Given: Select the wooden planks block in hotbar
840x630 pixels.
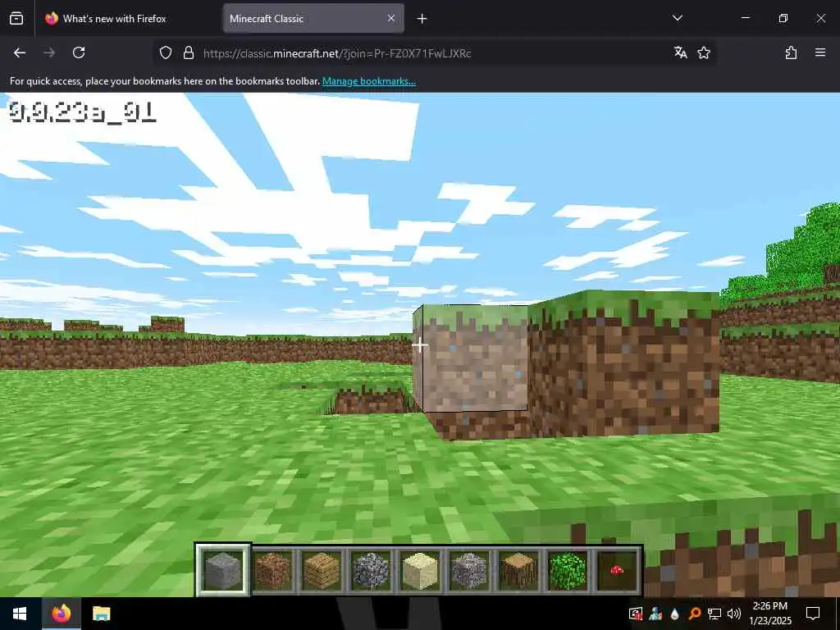Looking at the screenshot, I should click(x=322, y=570).
